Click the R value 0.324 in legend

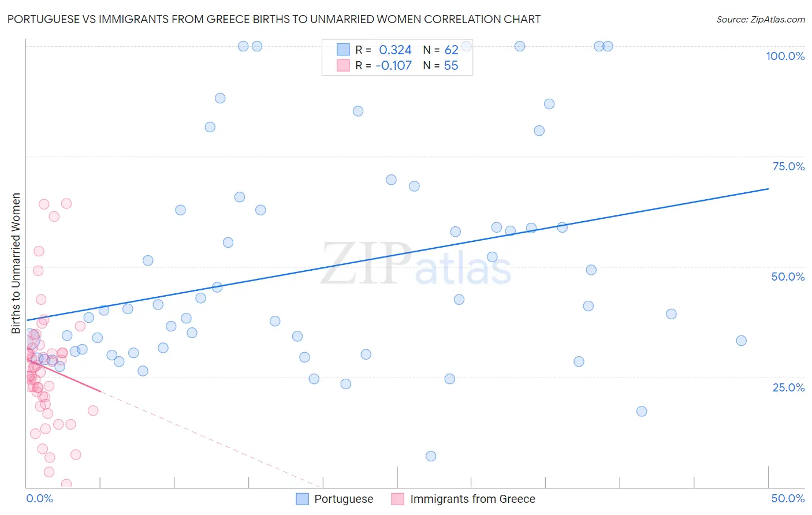pos(395,50)
